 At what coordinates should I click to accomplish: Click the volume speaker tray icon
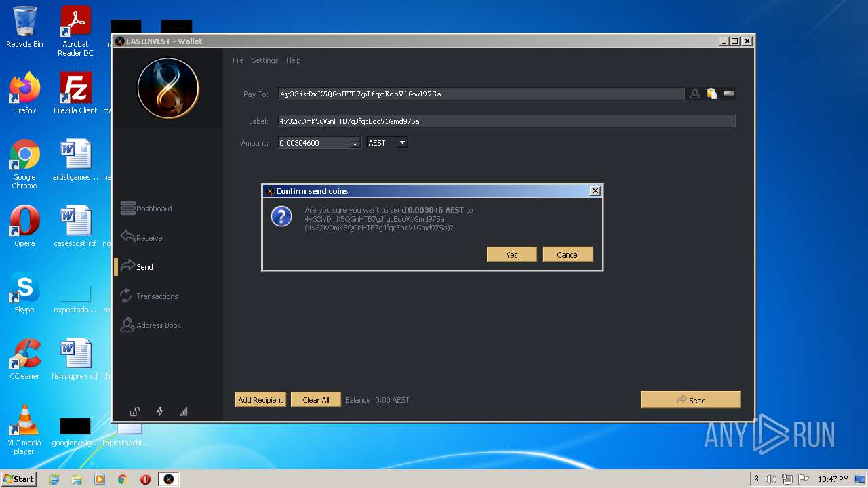pos(771,479)
